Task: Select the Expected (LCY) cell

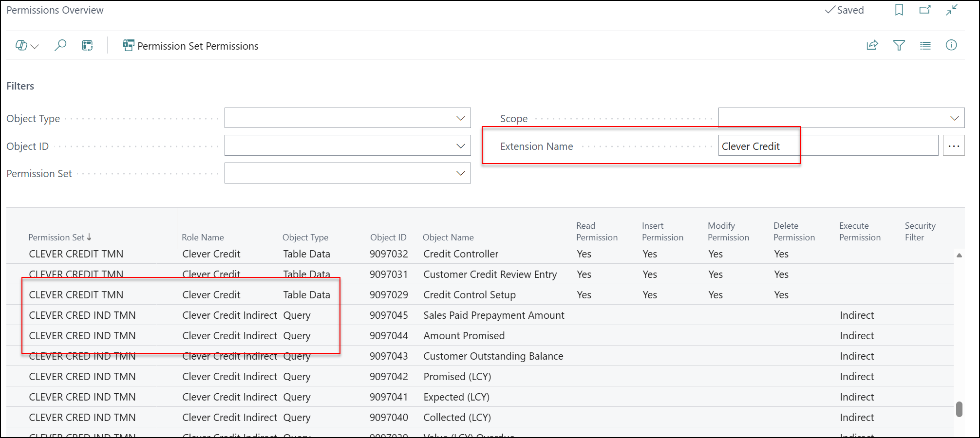Action: (456, 397)
